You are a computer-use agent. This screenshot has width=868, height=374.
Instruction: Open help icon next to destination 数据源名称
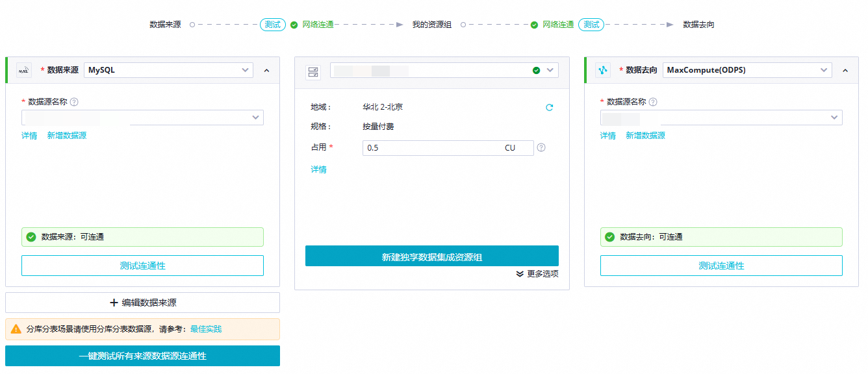[653, 102]
